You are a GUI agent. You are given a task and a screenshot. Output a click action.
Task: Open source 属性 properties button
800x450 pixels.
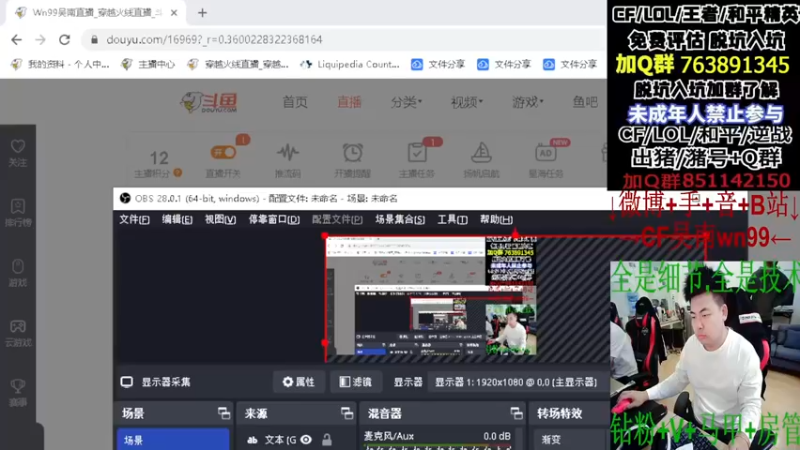(299, 382)
